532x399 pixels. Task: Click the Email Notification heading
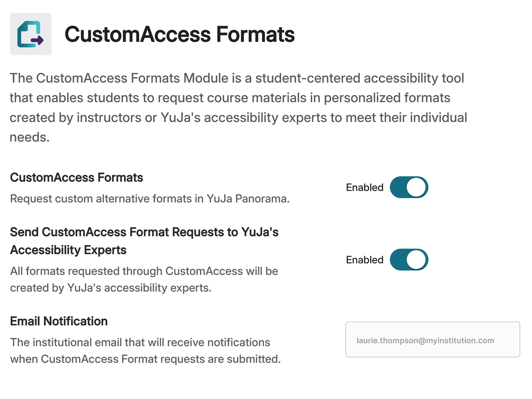tap(59, 321)
